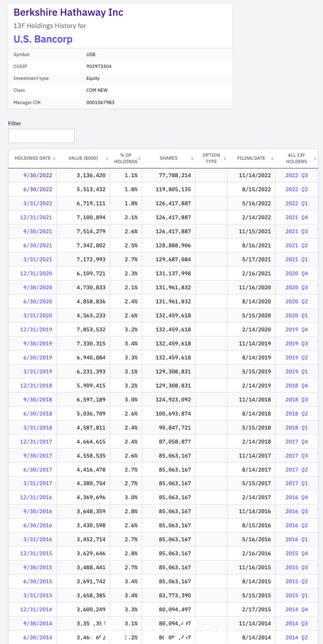View 2022 Q3 all 13F holders
The image size is (323, 644).
pyautogui.click(x=296, y=175)
